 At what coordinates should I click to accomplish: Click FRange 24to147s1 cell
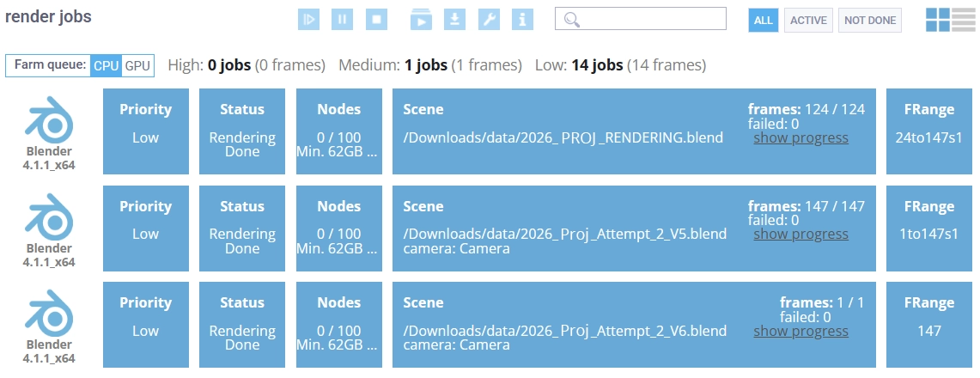pos(928,131)
